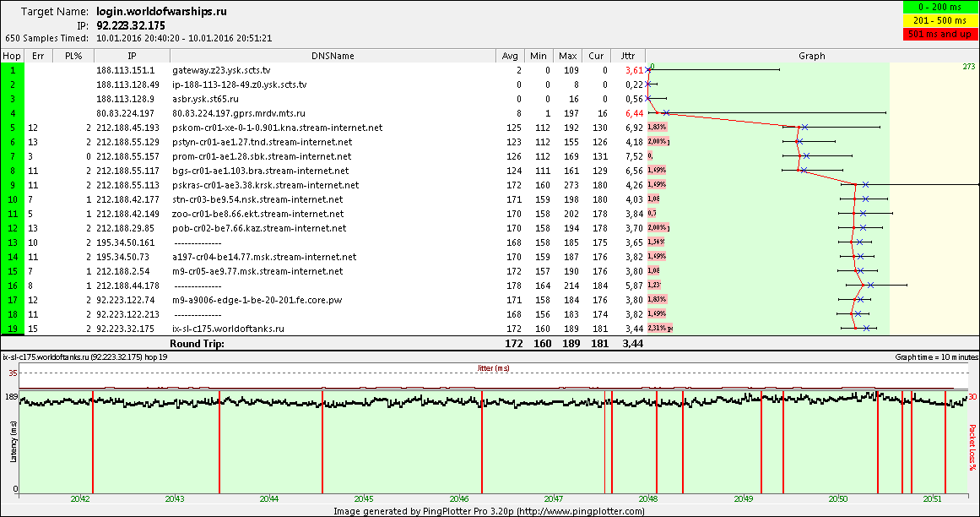This screenshot has width=980, height=517.
Task: Click IP address 188.113.128.9
Action: (x=125, y=99)
